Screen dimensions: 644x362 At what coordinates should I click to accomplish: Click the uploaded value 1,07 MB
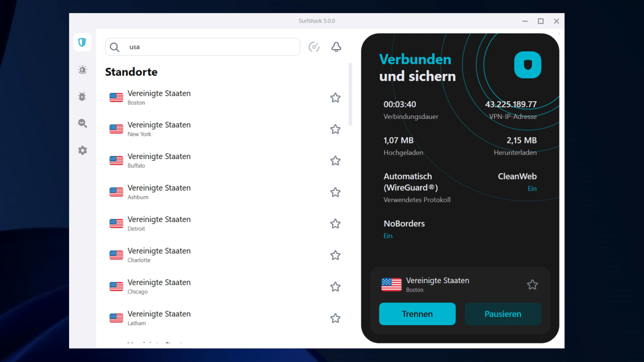(x=399, y=141)
